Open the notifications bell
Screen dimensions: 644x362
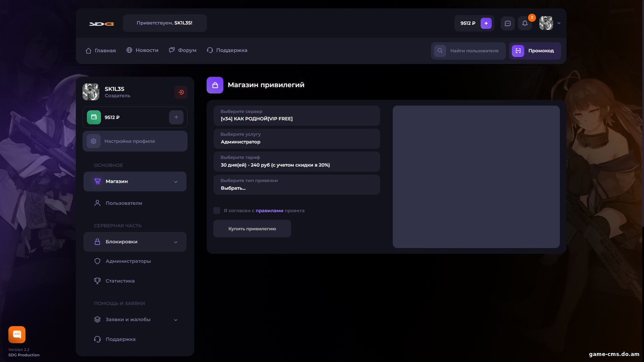pos(525,23)
